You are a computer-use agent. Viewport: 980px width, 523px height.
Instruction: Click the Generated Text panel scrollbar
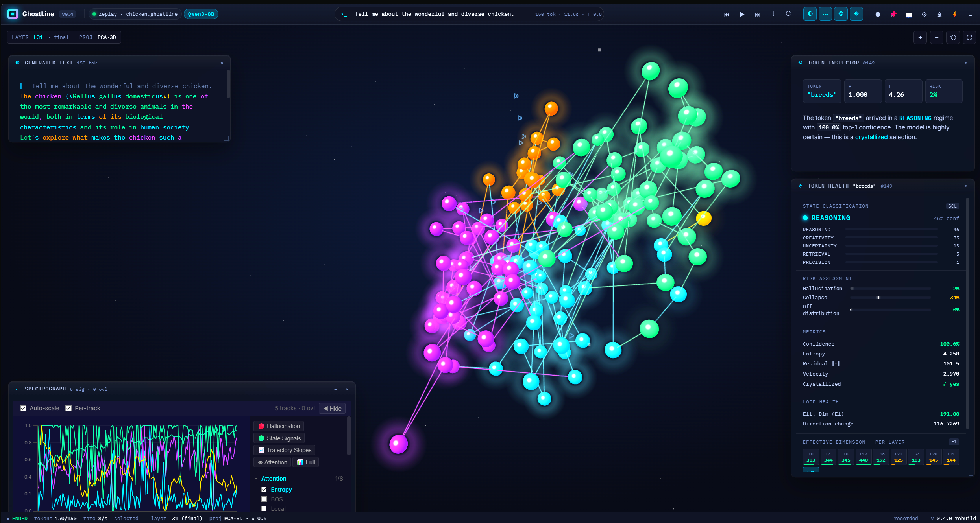click(x=228, y=85)
